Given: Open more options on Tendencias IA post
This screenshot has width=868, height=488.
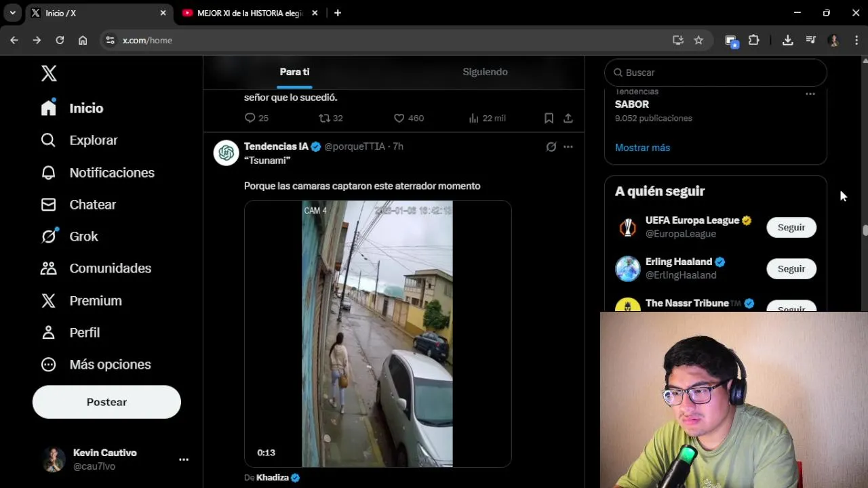Looking at the screenshot, I should (568, 146).
